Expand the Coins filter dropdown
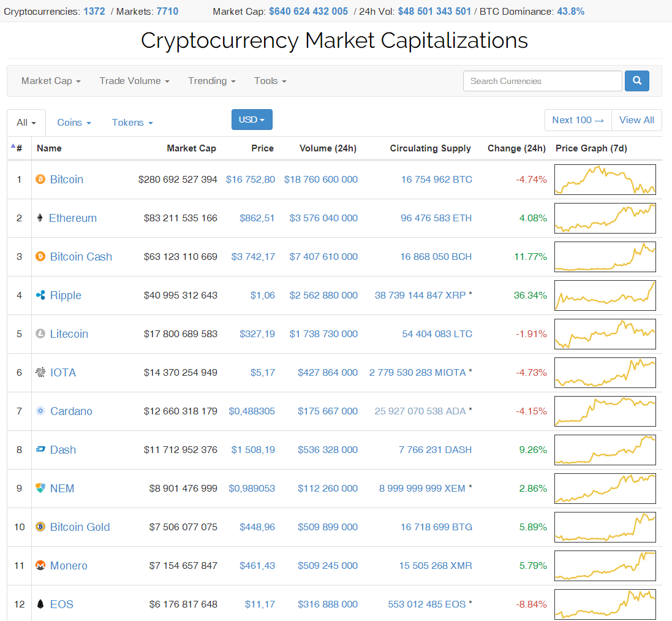The height and width of the screenshot is (621, 672). (74, 123)
